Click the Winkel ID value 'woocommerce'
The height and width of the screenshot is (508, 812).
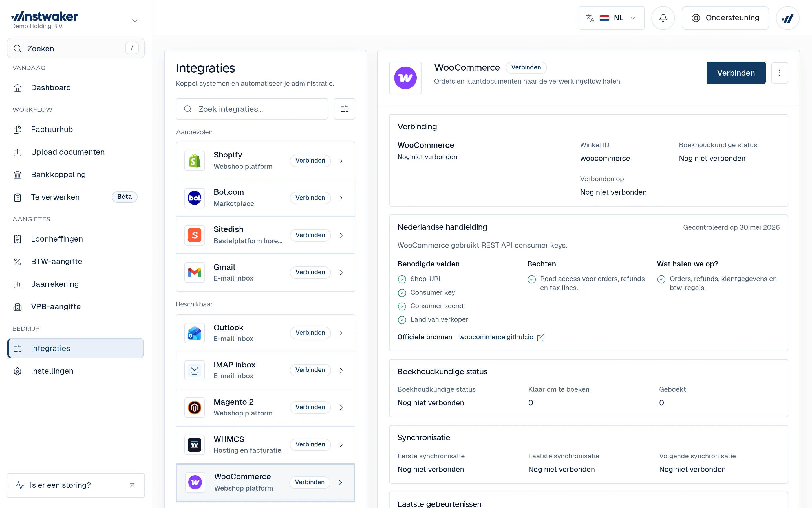pos(605,159)
